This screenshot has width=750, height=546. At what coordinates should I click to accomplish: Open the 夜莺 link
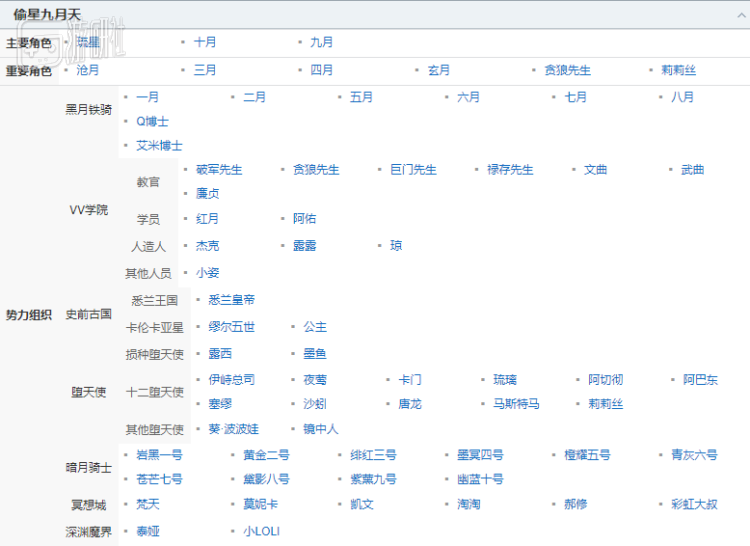pos(315,380)
